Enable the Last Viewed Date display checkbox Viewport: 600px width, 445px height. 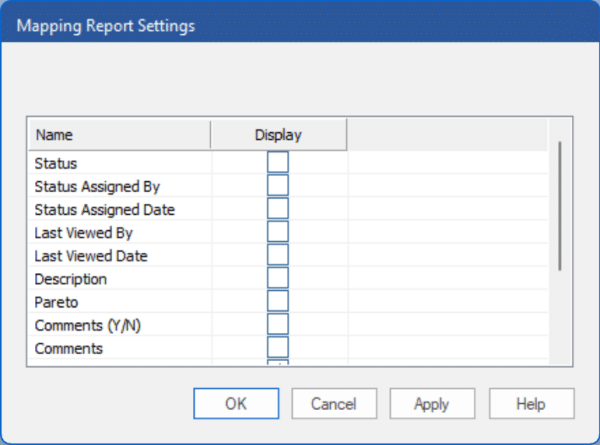278,255
